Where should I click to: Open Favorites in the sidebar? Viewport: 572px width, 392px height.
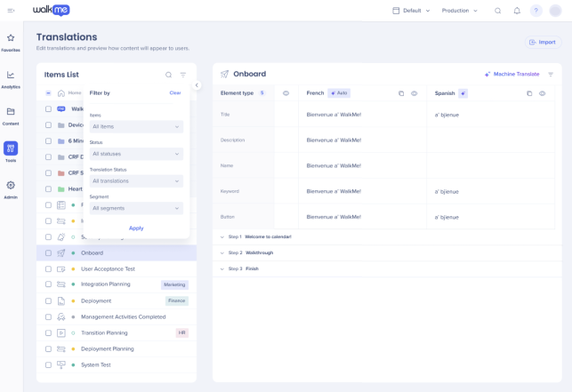(x=11, y=43)
